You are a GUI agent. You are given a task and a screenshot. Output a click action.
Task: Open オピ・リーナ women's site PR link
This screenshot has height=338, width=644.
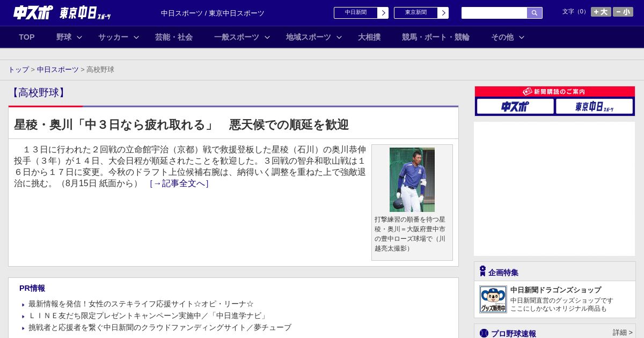[141, 304]
